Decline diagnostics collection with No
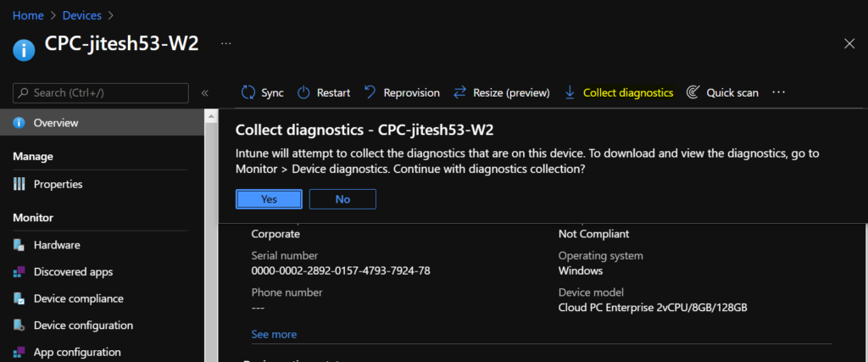Screen dimensions: 868x362 [342, 199]
